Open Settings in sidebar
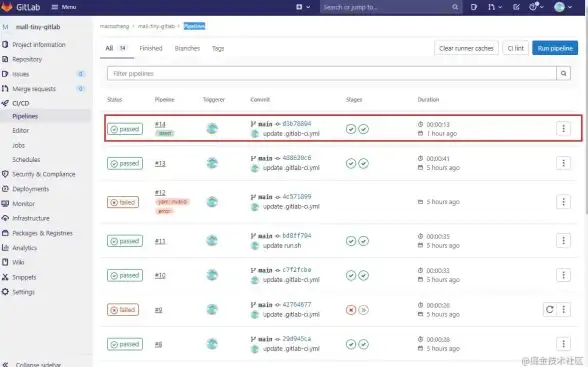 [23, 292]
